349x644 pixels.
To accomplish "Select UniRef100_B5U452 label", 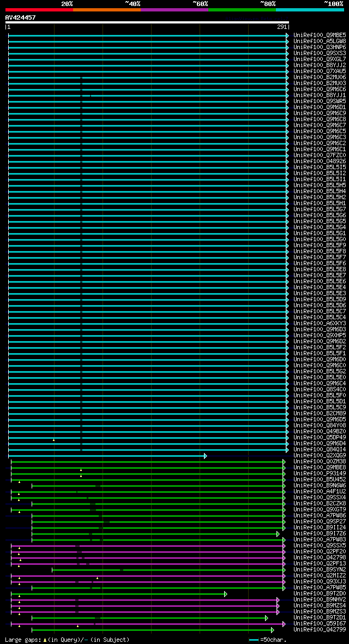I will [x=320, y=479].
